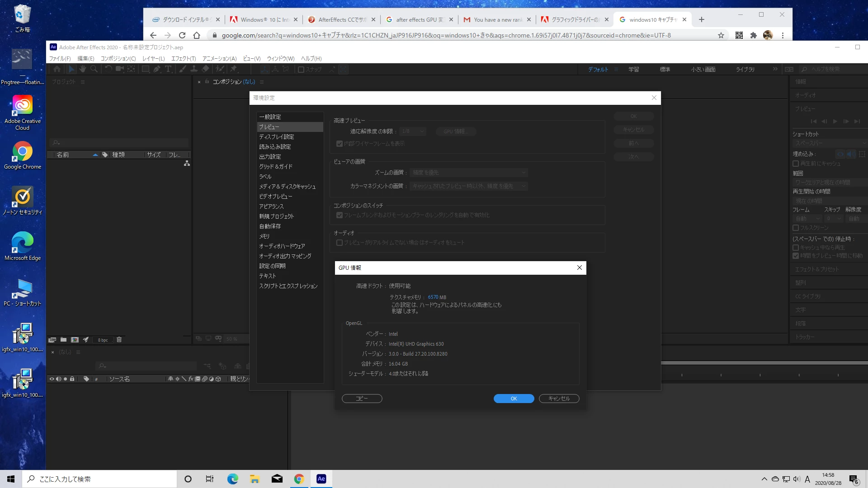Image resolution: width=868 pixels, height=488 pixels.
Task: Toggle the オーディオをミュート preview checkbox
Action: (x=340, y=243)
